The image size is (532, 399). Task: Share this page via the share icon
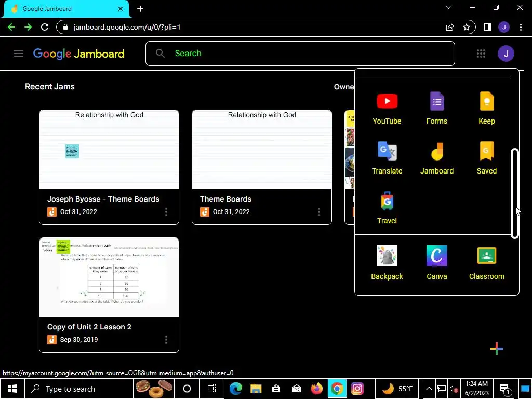pyautogui.click(x=450, y=27)
